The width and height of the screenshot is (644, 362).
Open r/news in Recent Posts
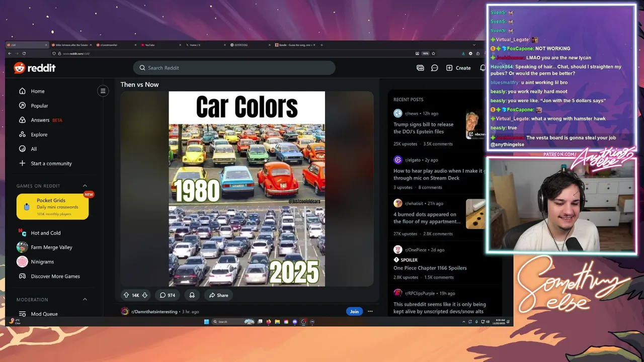[412, 114]
